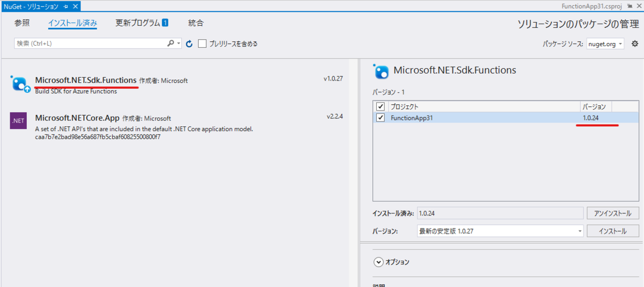Click the インストール button
Screen dimensions: 644x287
point(612,231)
